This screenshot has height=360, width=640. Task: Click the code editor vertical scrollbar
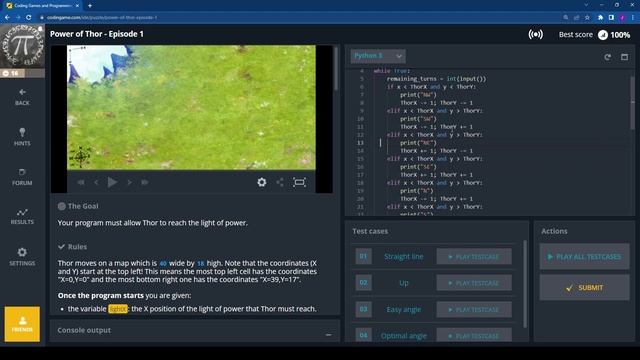632,103
